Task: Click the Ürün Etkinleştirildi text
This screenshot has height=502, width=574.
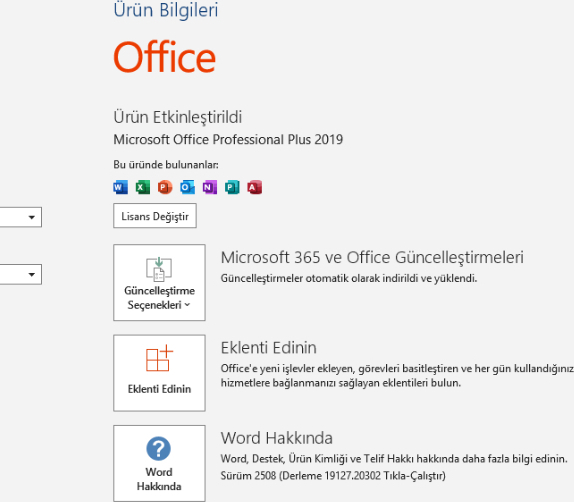Action: 178,117
